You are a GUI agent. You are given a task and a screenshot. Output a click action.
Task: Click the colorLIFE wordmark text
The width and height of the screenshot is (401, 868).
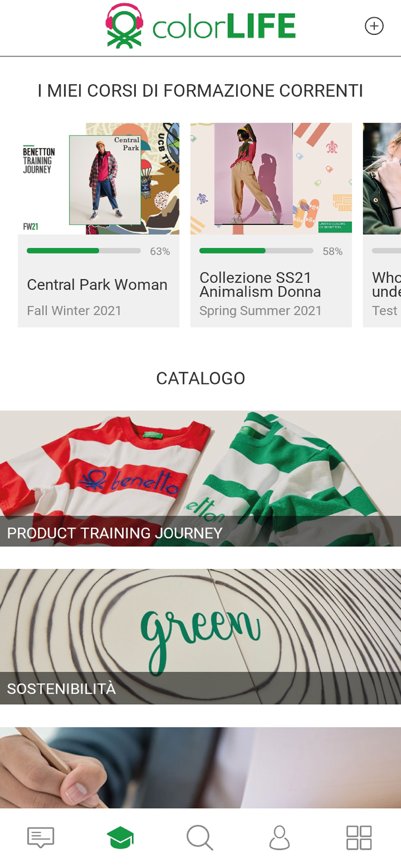coord(224,26)
